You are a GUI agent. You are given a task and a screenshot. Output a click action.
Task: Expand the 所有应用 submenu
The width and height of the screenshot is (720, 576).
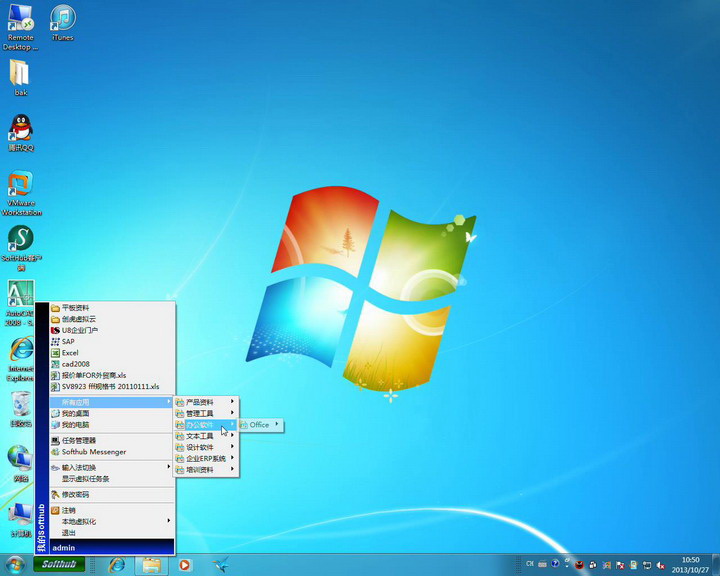tap(110, 402)
